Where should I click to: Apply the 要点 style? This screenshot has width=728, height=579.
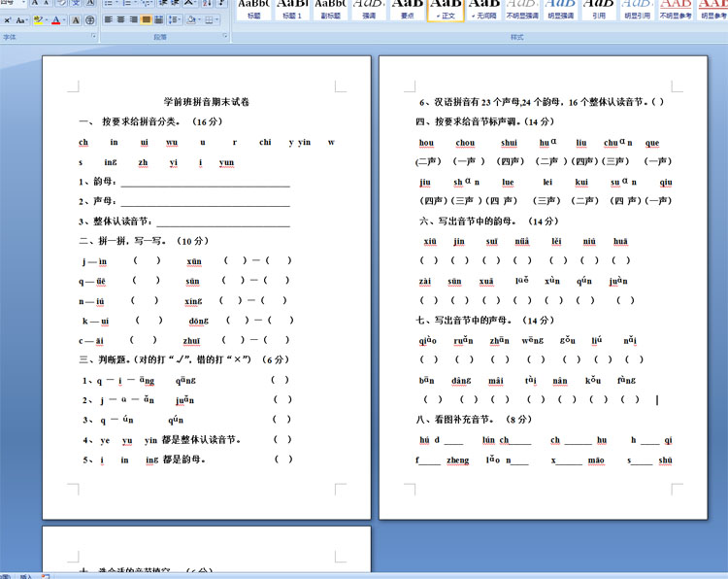407,10
